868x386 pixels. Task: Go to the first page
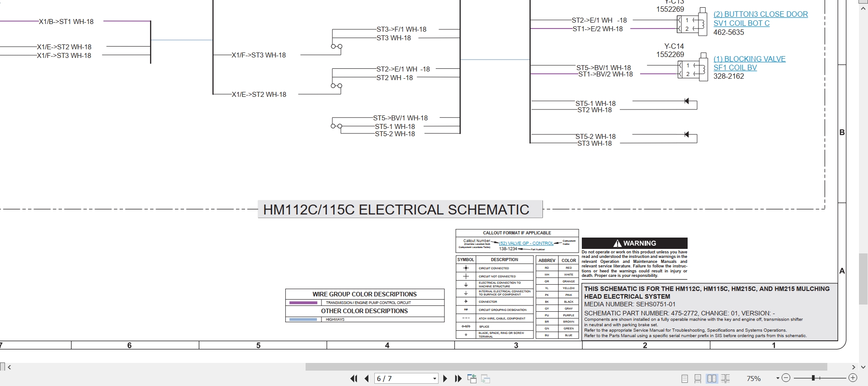coord(354,378)
